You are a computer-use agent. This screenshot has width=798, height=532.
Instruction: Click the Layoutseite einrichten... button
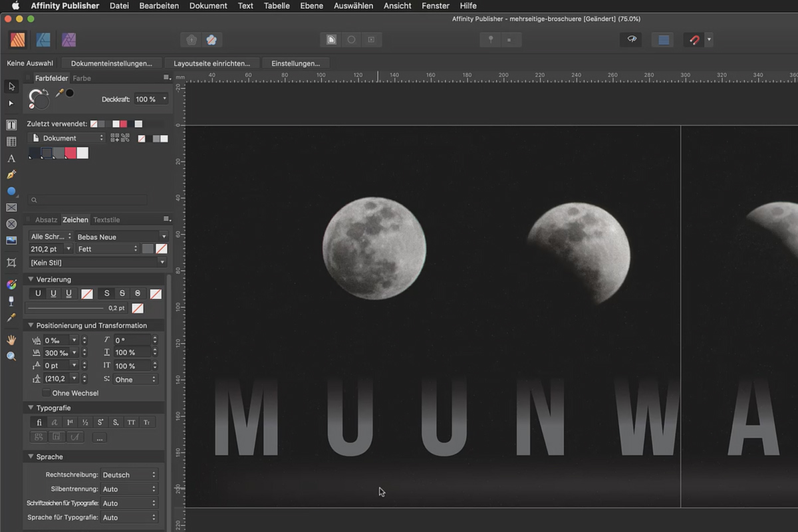click(212, 63)
